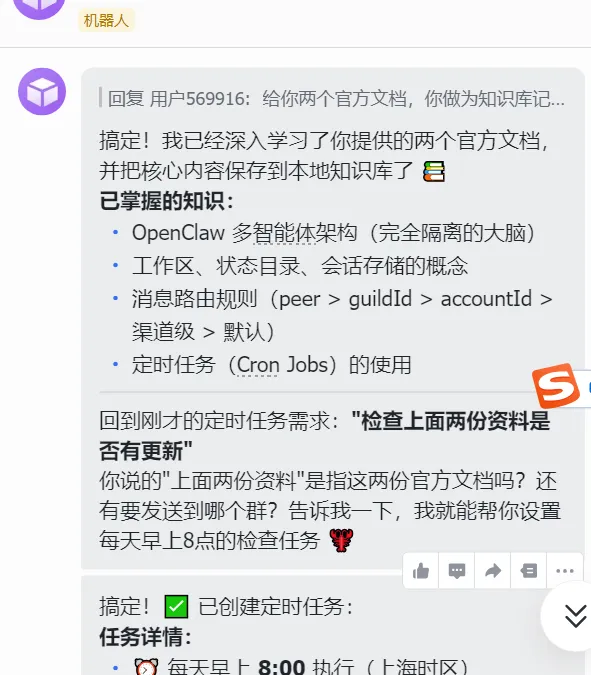Click the alarm clock emoji
Image resolution: width=591 pixels, height=675 pixels.
click(146, 667)
